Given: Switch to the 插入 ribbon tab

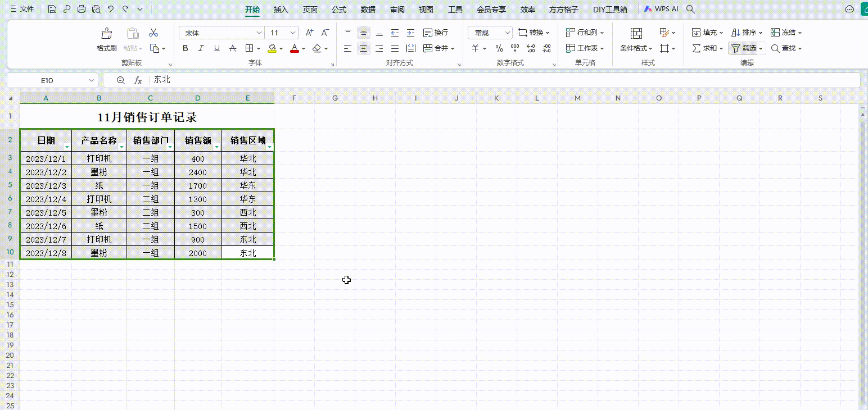Looking at the screenshot, I should point(281,10).
